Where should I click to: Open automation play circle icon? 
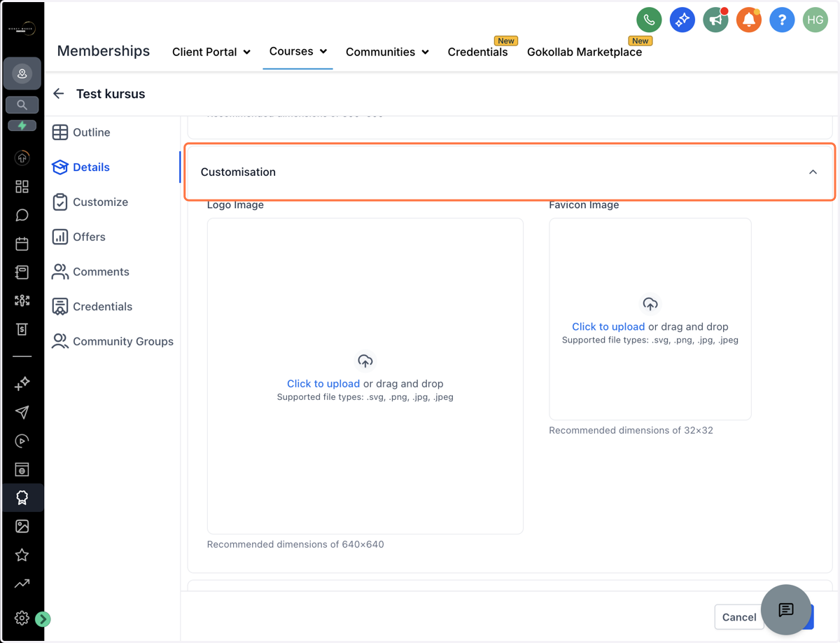pos(22,441)
